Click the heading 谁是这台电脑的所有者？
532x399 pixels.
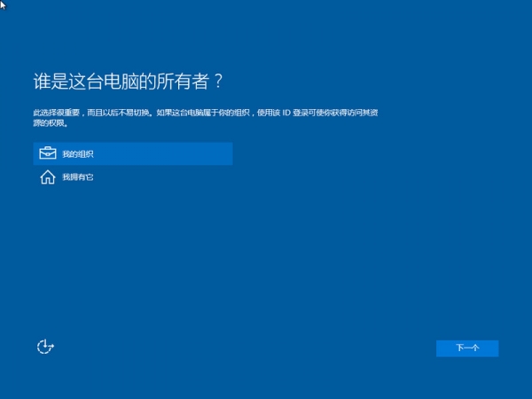tap(128, 82)
